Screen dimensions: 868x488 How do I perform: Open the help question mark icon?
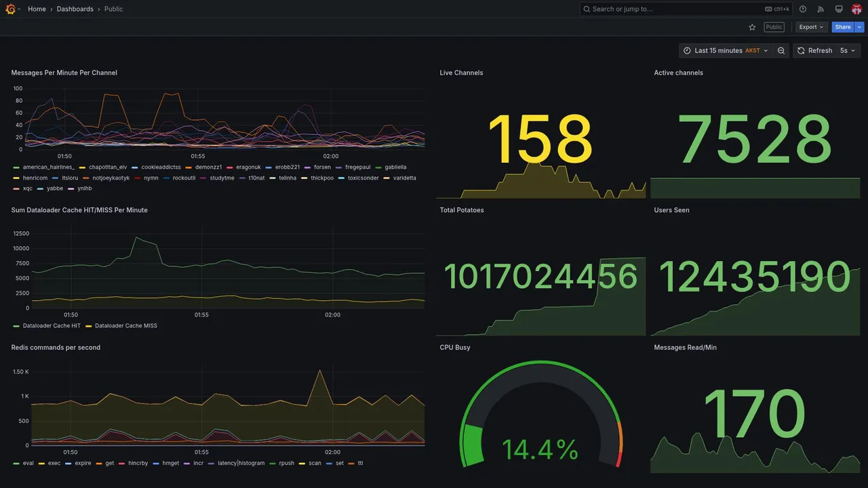click(x=803, y=9)
